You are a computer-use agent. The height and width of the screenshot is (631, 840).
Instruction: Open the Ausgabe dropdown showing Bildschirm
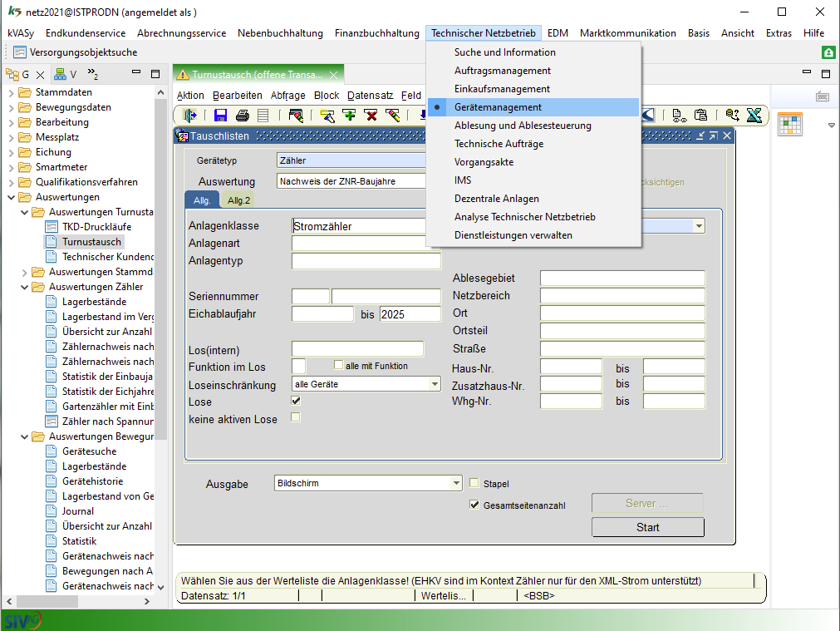(x=456, y=483)
